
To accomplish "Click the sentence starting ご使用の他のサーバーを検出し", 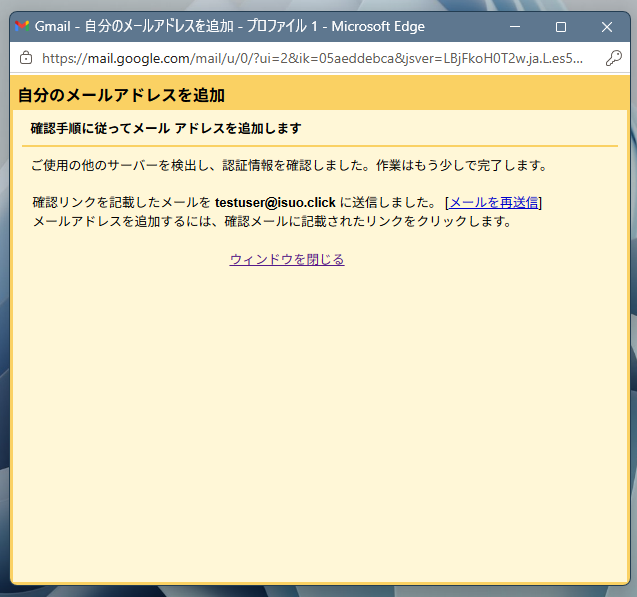I will (x=289, y=165).
